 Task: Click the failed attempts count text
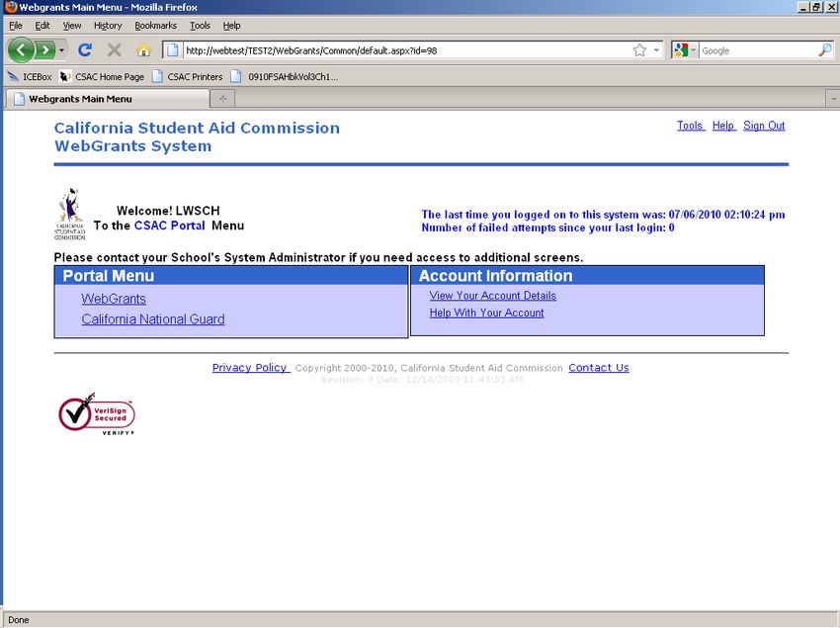pyautogui.click(x=548, y=227)
